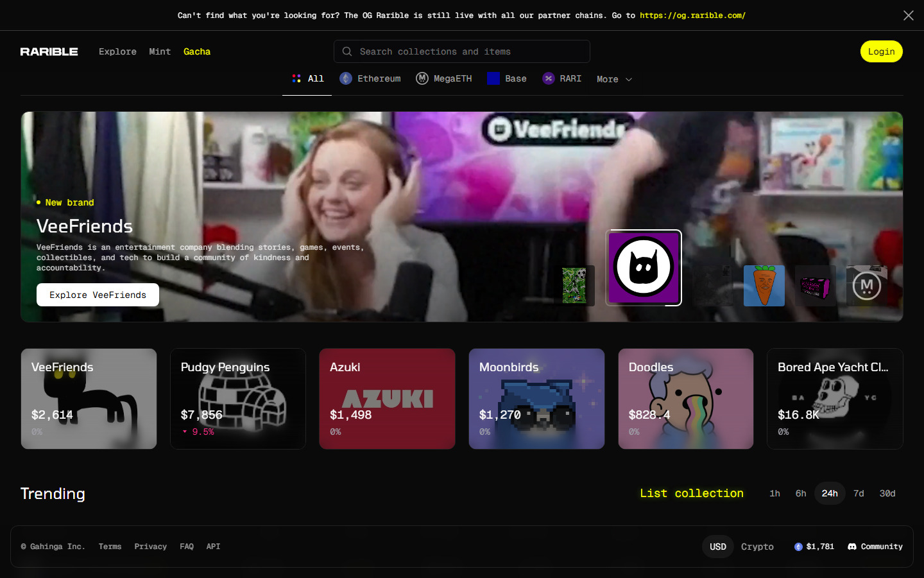Viewport: 924px width, 578px height.
Task: Open the Privacy link in footer
Action: click(x=150, y=547)
